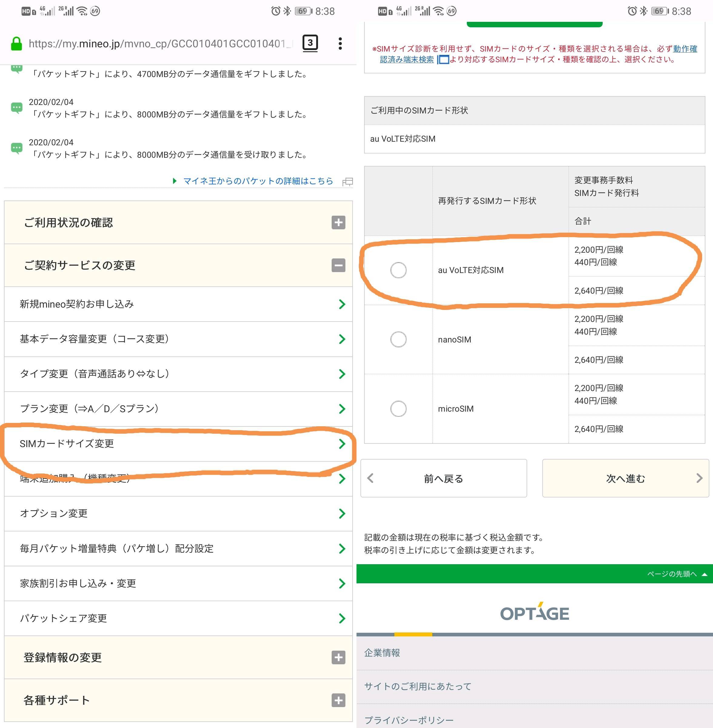This screenshot has width=713, height=728.
Task: Tap the plus icon beside ご利用状況の確認
Action: (x=338, y=223)
